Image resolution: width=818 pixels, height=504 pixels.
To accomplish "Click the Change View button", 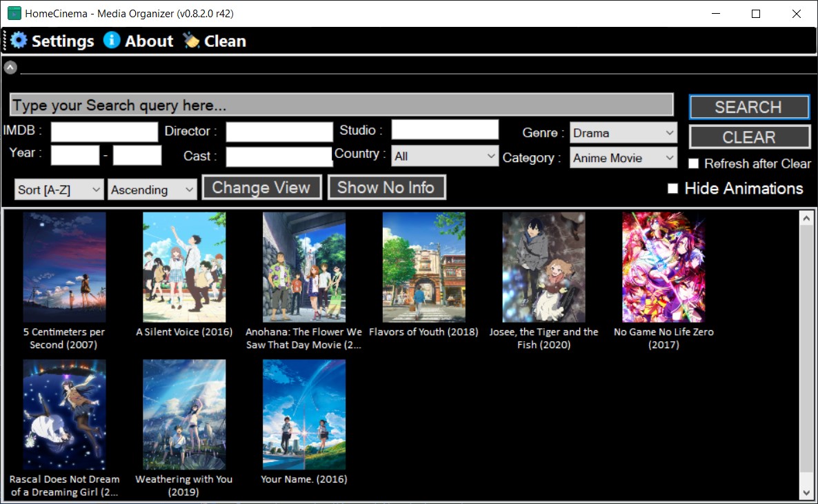I will coord(261,188).
